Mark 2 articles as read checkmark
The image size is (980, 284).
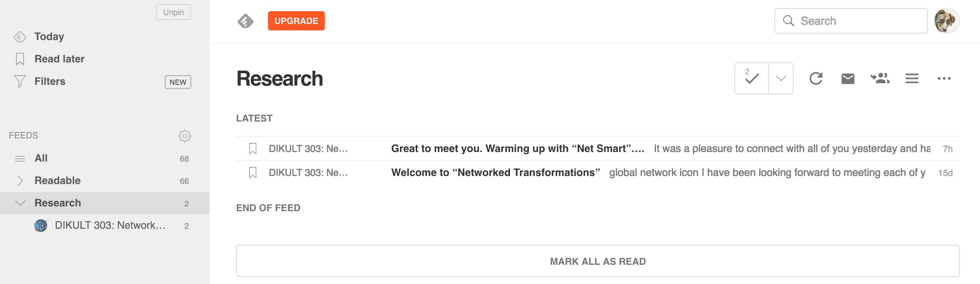pos(752,78)
